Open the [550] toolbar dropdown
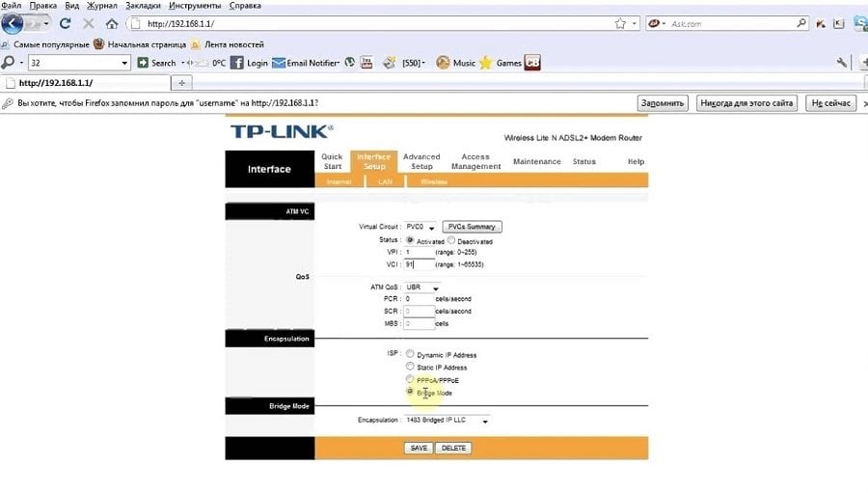Screen dimensions: 868x493 414,63
